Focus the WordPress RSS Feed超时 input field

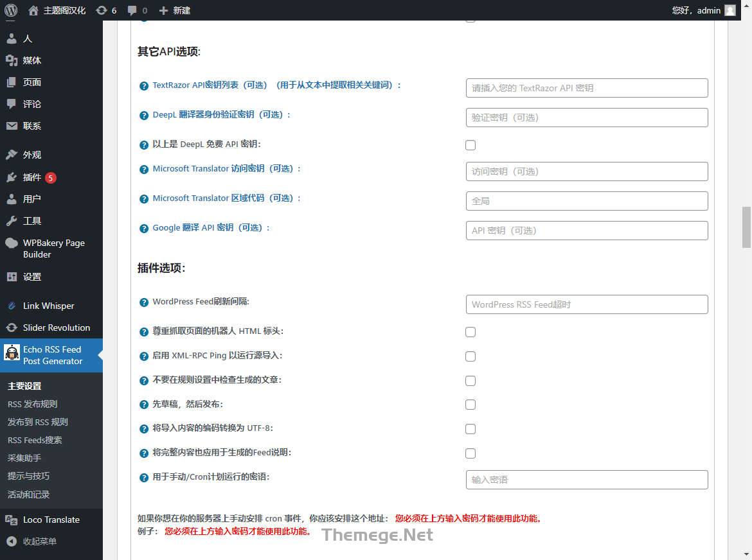tap(587, 304)
